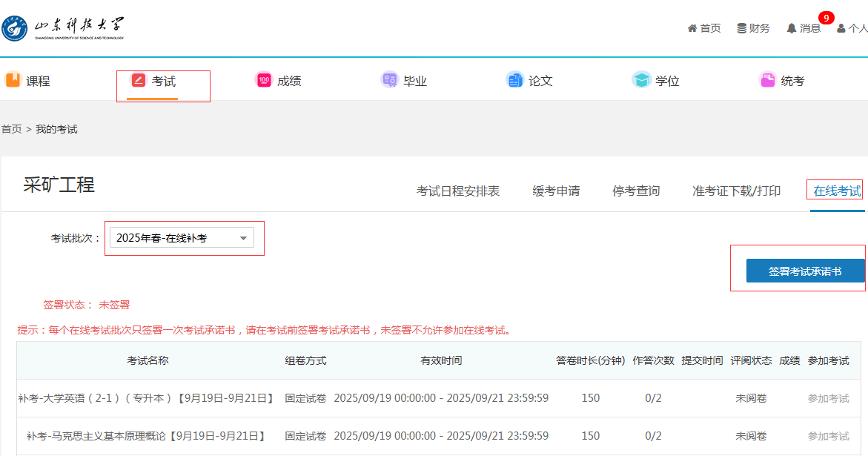Open the 成绩 grades icon
This screenshot has width=868, height=456.
(x=264, y=80)
